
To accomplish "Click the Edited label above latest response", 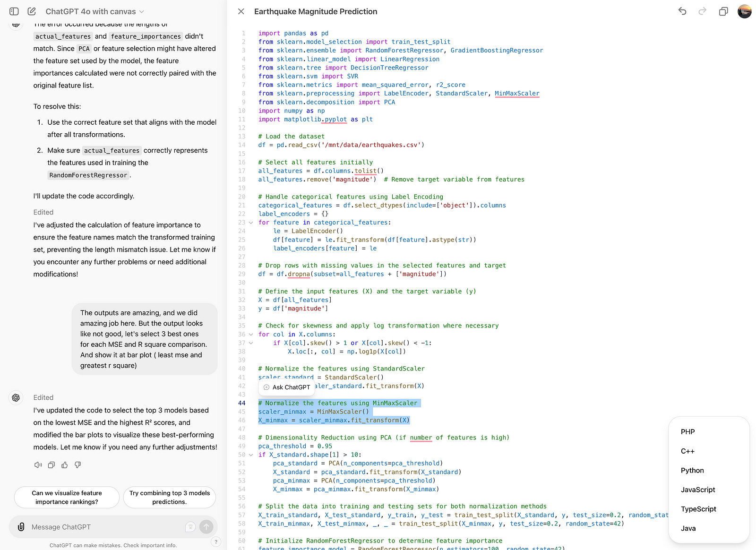I will [43, 398].
